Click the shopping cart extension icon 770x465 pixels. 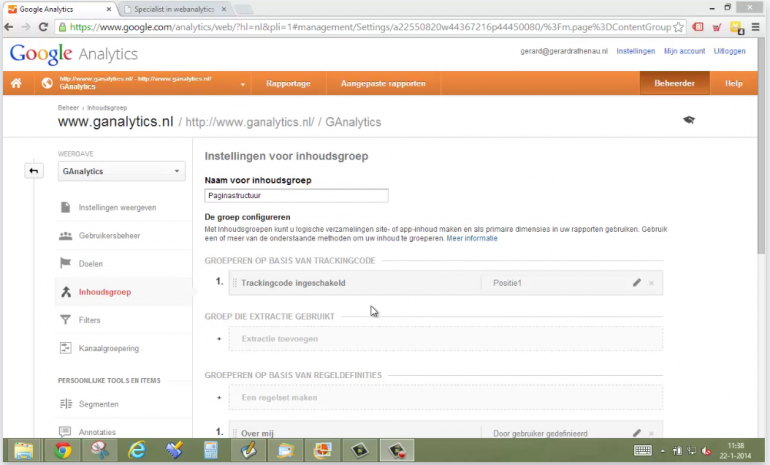(x=717, y=27)
